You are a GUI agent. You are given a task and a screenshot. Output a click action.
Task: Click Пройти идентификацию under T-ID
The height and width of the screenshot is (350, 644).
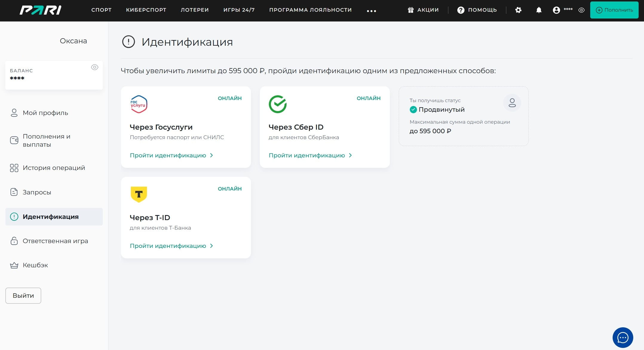(x=168, y=246)
